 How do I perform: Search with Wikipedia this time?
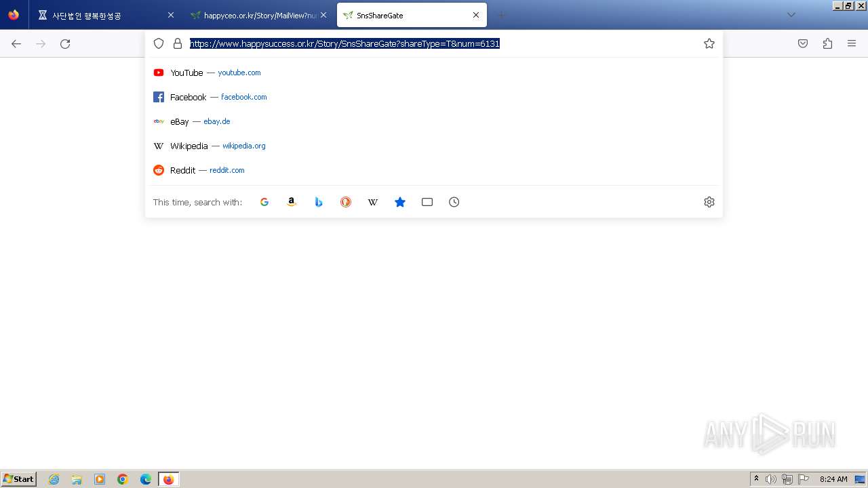coord(373,202)
